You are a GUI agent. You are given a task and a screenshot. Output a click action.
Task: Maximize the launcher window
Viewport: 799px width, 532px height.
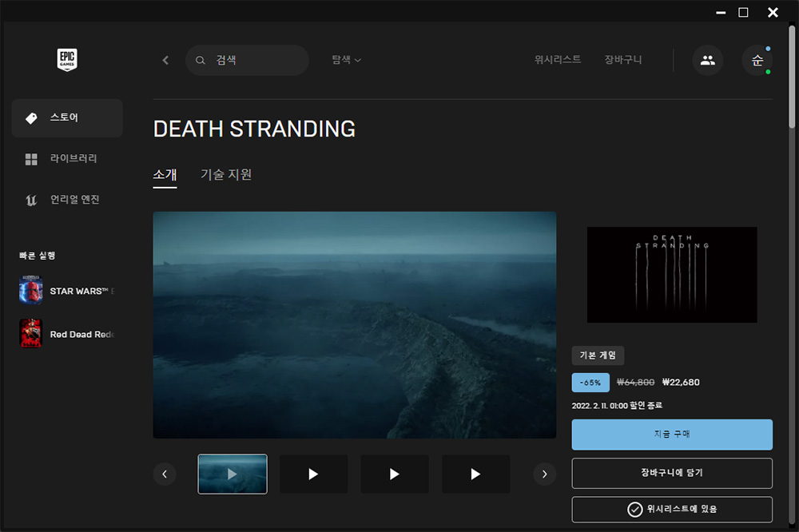point(743,12)
